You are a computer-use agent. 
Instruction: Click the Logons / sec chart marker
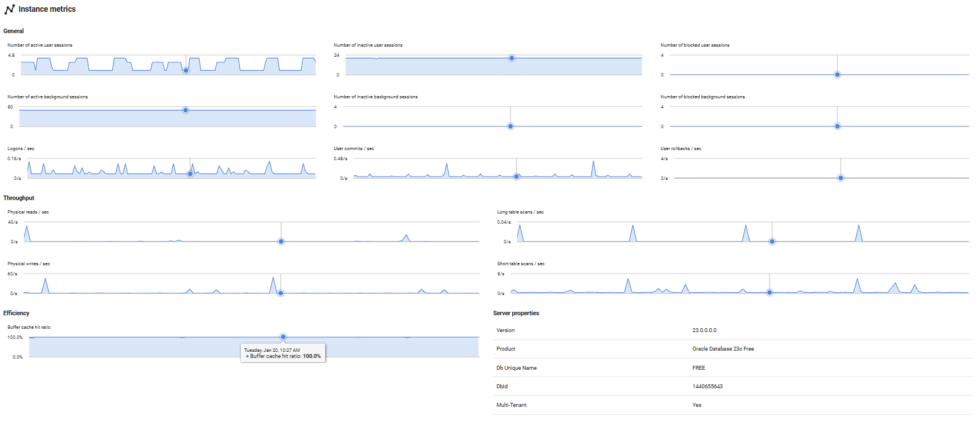(x=190, y=174)
